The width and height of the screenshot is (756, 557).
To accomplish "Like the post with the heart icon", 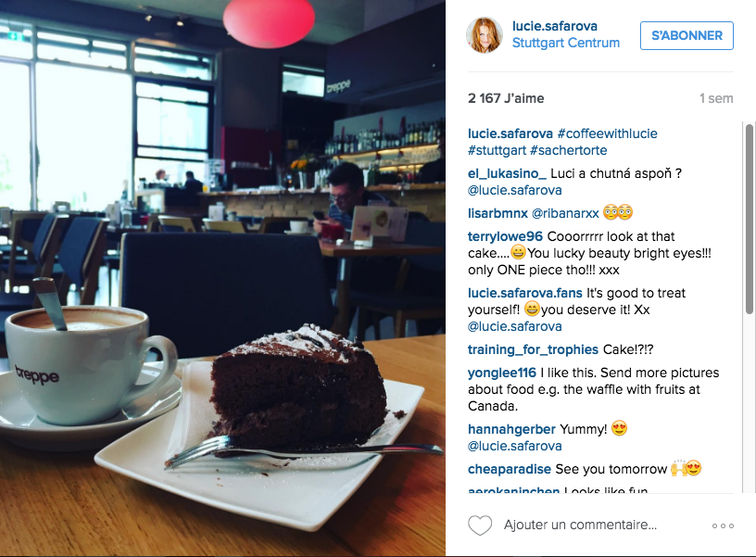I will pyautogui.click(x=480, y=525).
